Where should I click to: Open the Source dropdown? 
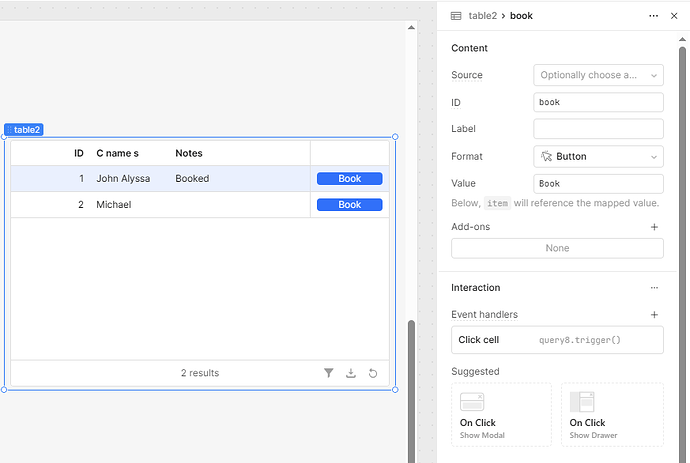598,75
